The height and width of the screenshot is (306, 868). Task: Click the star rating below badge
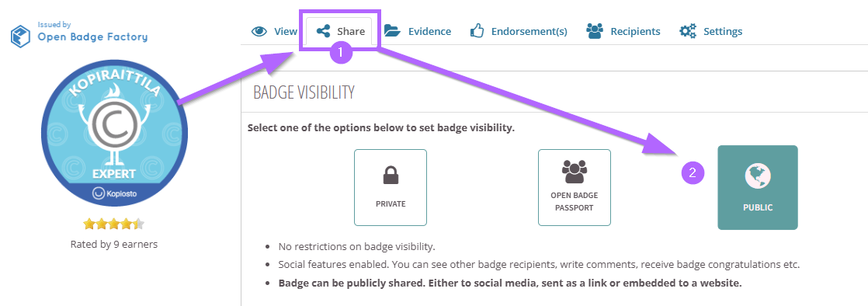point(113,224)
